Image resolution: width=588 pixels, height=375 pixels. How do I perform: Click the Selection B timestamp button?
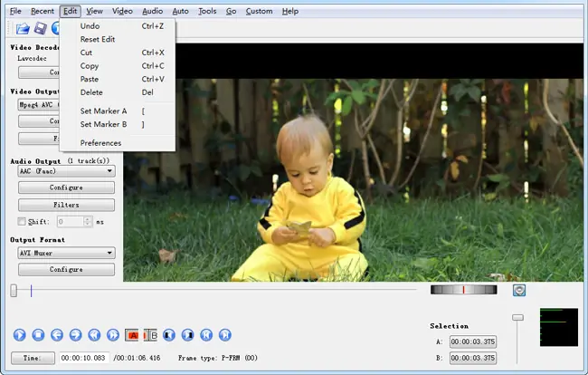coord(473,358)
